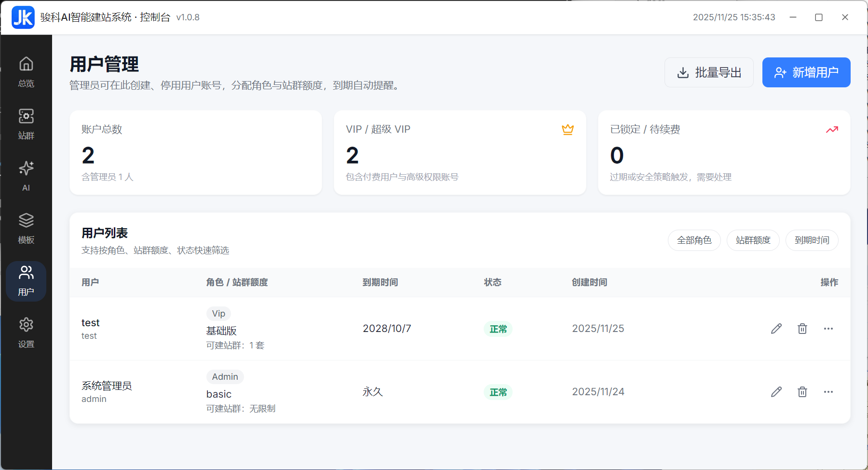Open the 全部角色 role filter

point(694,240)
